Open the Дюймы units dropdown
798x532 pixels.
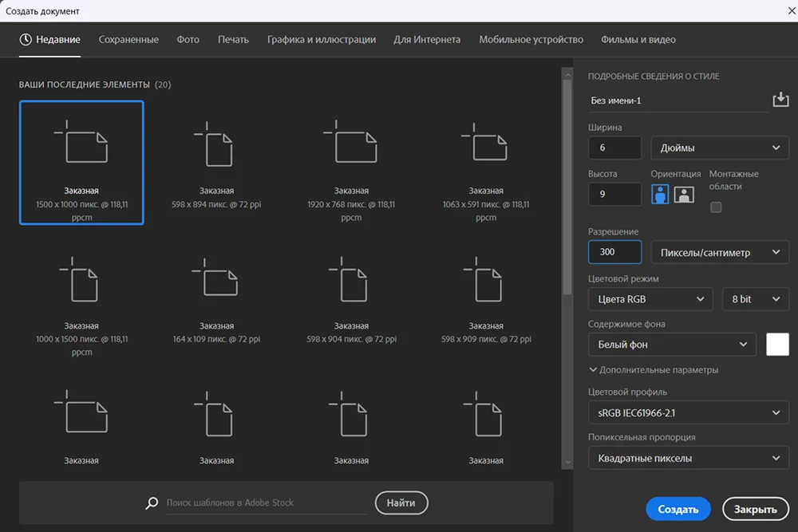(720, 148)
